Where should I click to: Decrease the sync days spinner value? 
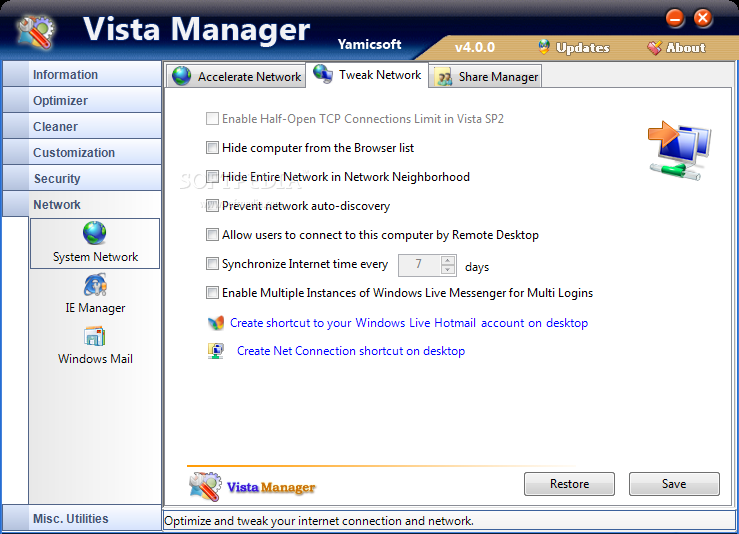(x=448, y=270)
